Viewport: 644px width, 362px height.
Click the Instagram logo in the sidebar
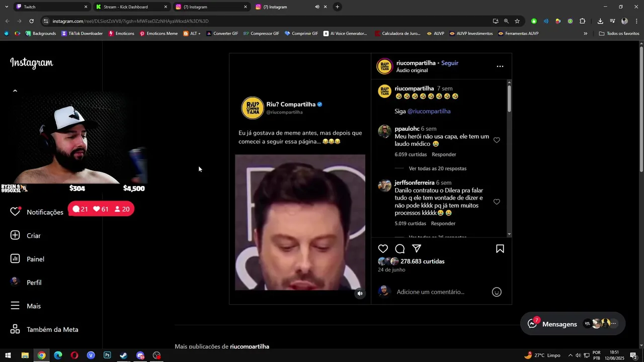pos(31,63)
